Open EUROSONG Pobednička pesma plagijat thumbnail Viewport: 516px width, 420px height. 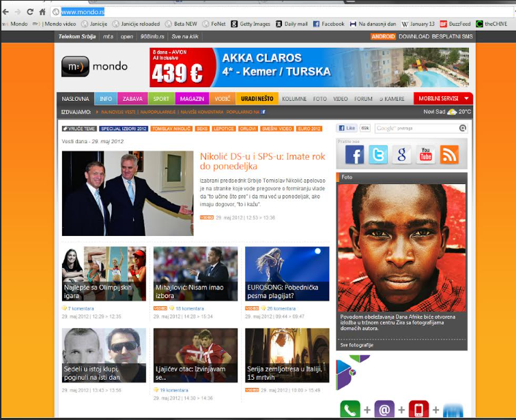click(287, 274)
